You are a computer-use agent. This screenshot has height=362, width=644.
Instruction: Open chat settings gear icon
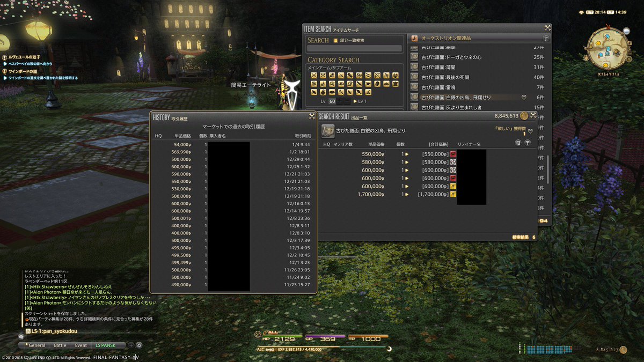139,345
